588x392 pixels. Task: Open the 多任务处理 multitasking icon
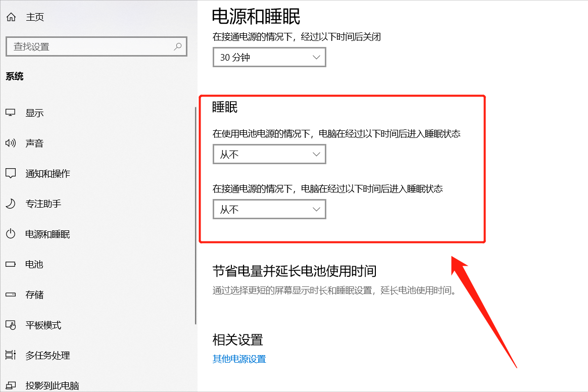11,355
